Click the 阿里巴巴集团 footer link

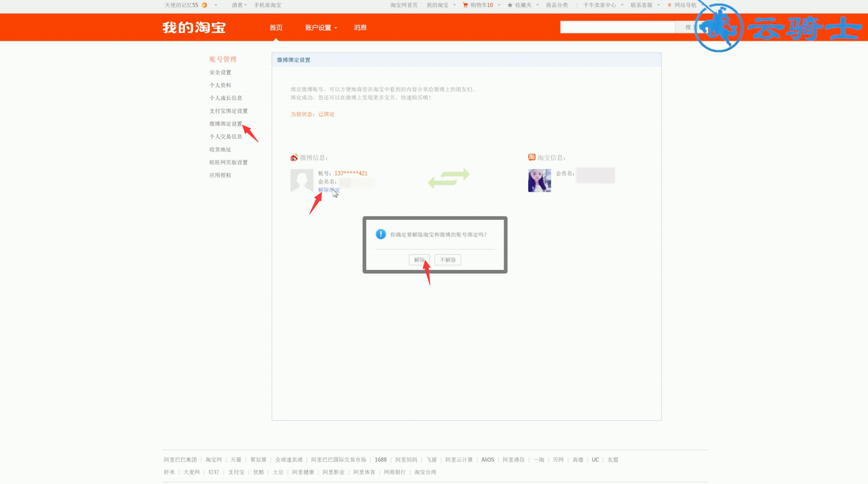[x=180, y=459]
